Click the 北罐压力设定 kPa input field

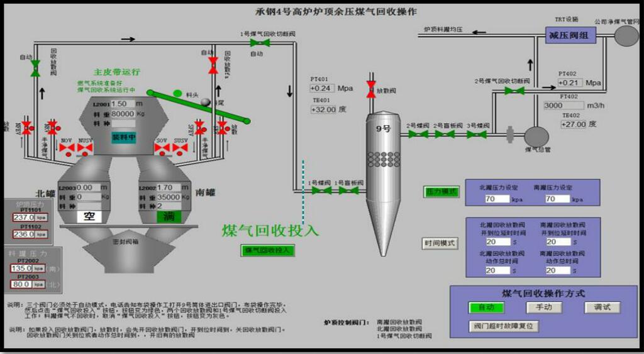tap(497, 199)
